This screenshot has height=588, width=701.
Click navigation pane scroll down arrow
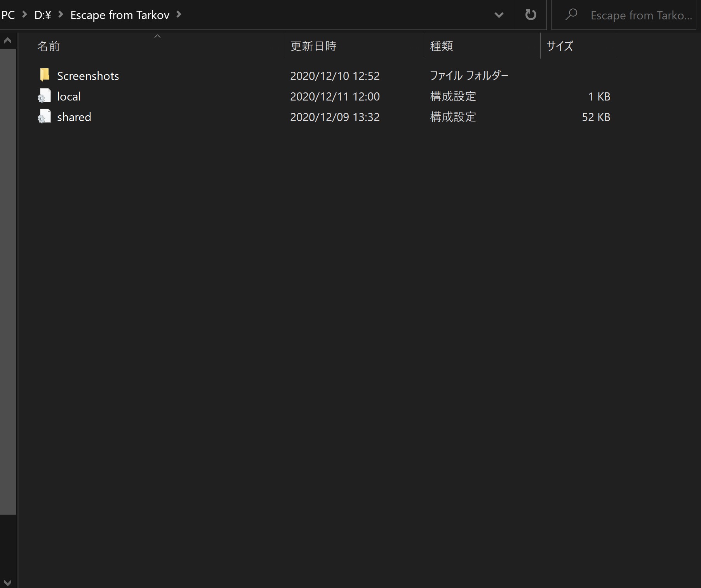8,582
